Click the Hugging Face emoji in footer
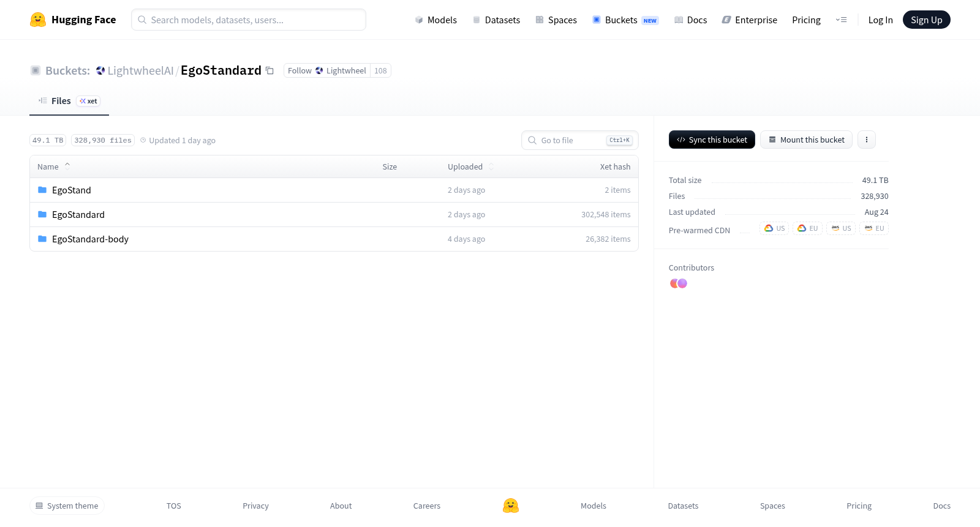Screen dimensions: 980x527 [x=511, y=506]
